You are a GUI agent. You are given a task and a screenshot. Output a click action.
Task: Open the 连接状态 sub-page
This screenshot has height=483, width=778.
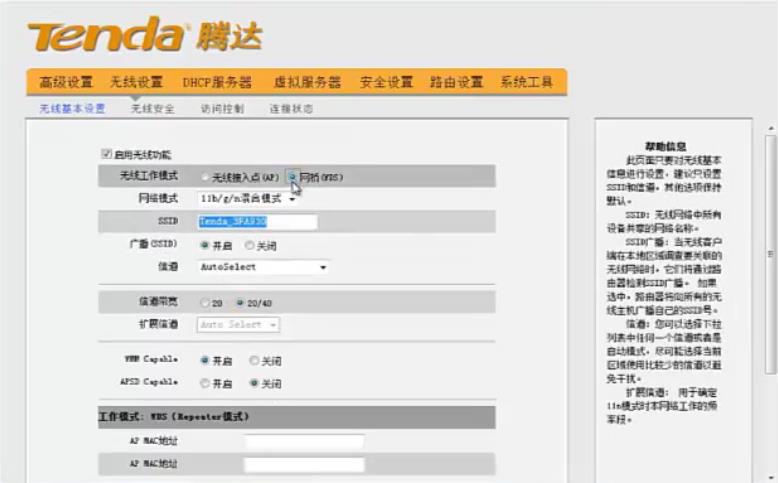tap(291, 108)
